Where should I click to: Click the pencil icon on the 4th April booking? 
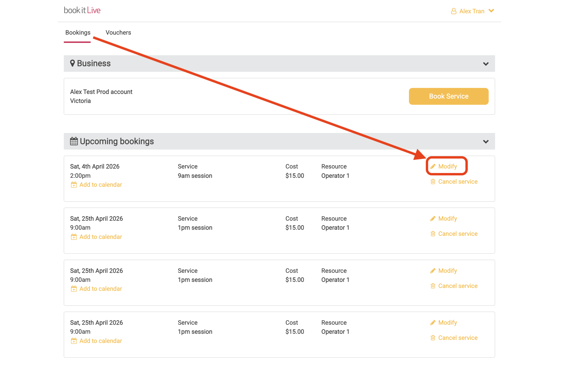point(433,167)
